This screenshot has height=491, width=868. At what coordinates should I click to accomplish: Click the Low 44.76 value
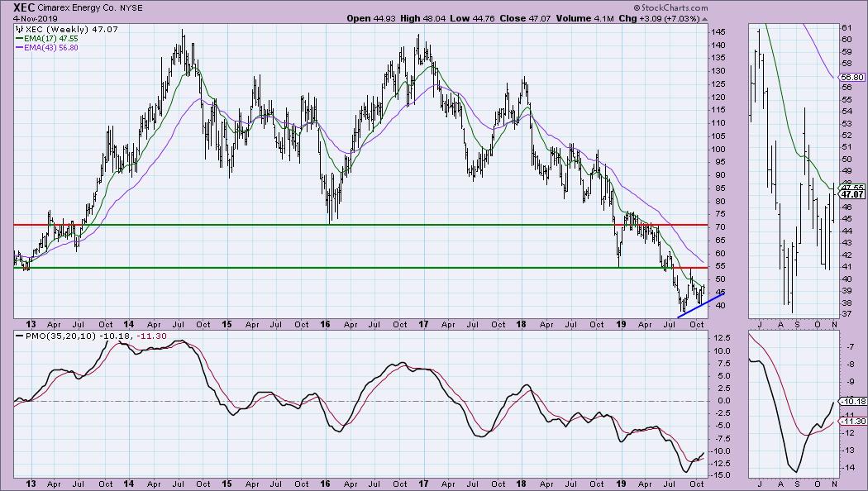click(x=472, y=18)
